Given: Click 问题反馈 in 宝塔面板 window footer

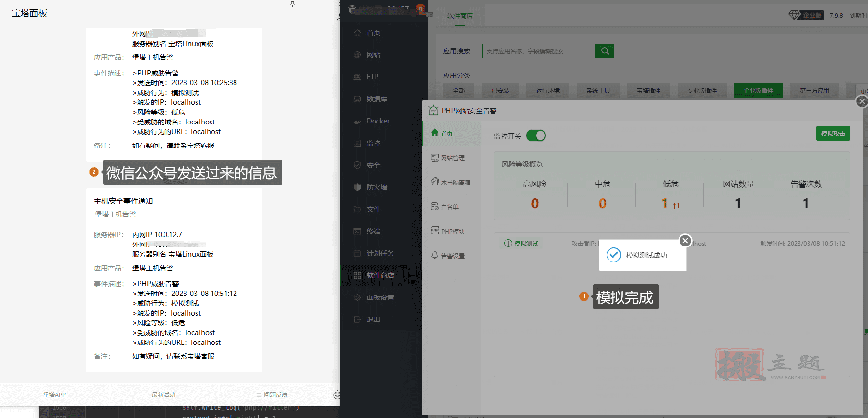Looking at the screenshot, I should [x=272, y=394].
